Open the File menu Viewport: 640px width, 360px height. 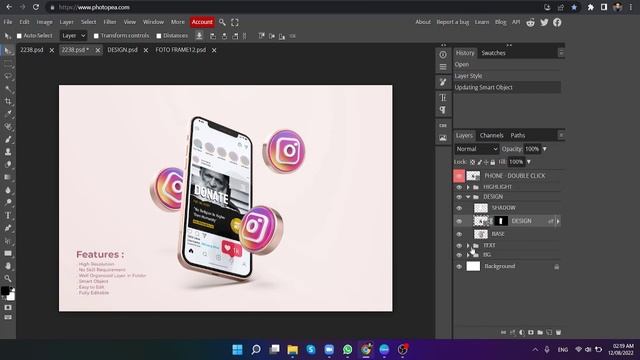(x=8, y=22)
